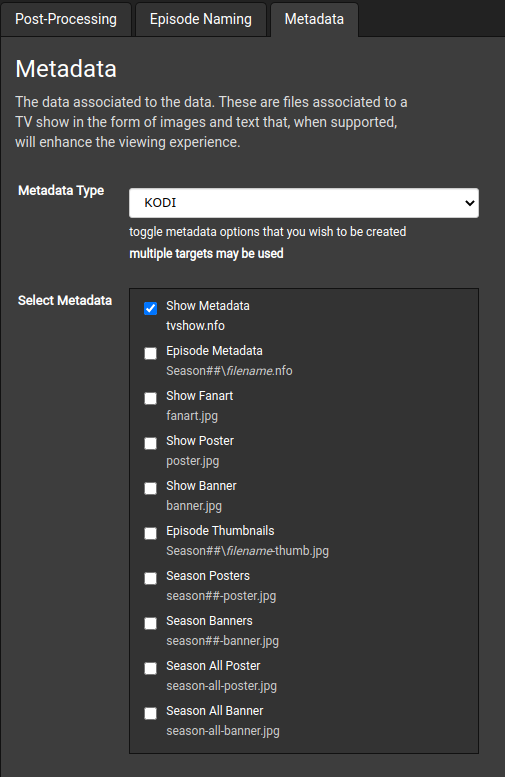Screen dimensions: 505x777
Task: Check the Season Posters checkbox
Action: pyautogui.click(x=151, y=578)
